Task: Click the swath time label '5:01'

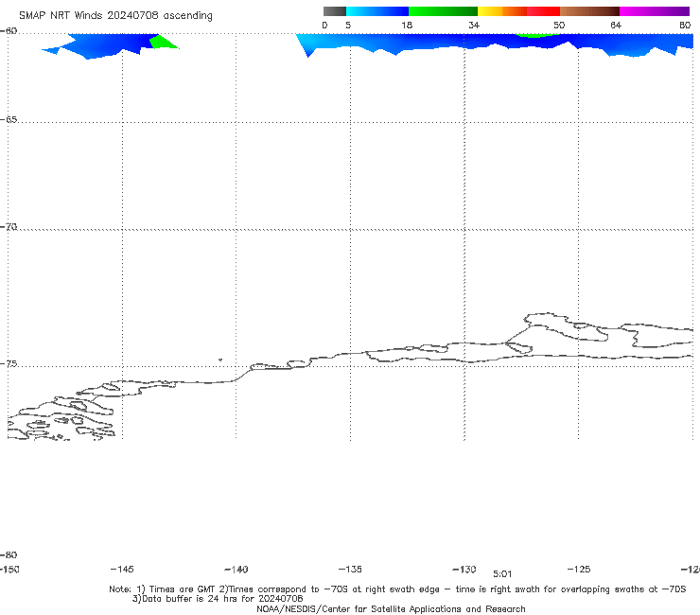Action: [x=502, y=574]
